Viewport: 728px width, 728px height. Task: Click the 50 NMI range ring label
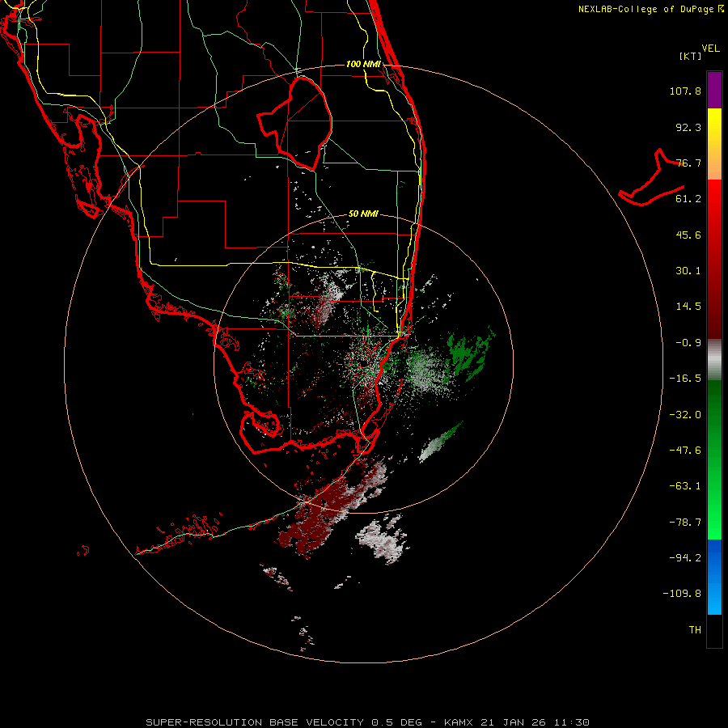(363, 214)
